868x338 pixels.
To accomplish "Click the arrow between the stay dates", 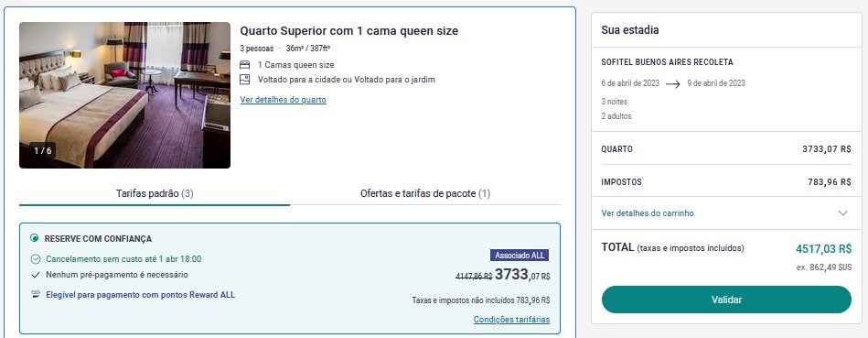I will click(672, 84).
